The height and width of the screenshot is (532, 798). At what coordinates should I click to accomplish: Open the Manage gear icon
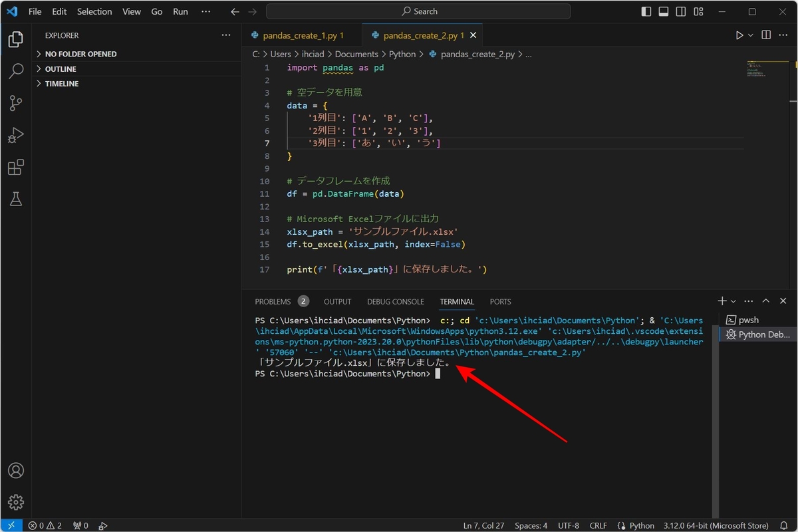[x=16, y=502]
